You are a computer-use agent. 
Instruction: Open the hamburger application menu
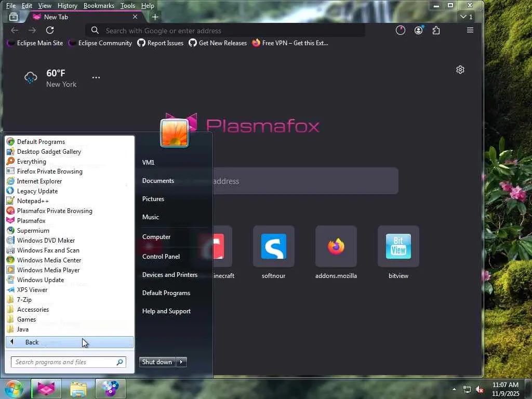tap(470, 30)
